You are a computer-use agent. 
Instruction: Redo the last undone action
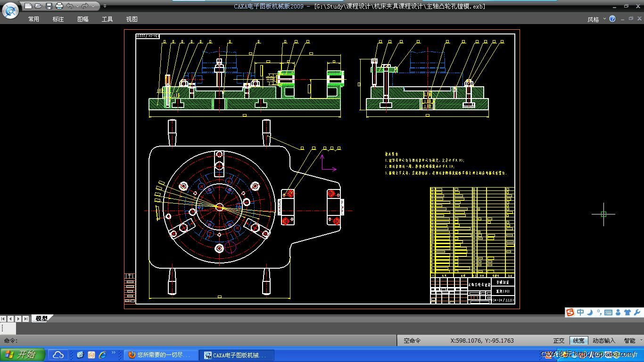click(x=85, y=6)
